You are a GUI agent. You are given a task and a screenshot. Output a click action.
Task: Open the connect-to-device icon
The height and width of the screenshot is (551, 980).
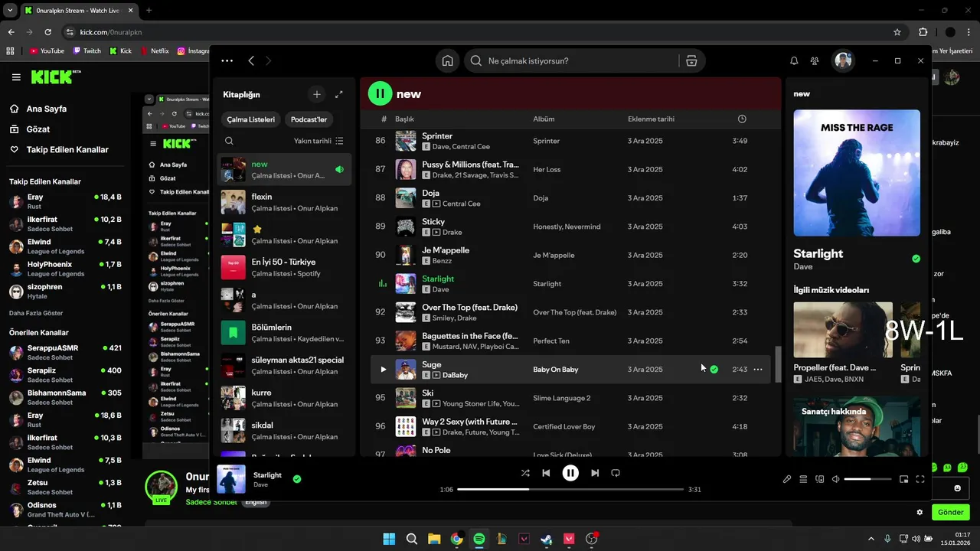(819, 479)
